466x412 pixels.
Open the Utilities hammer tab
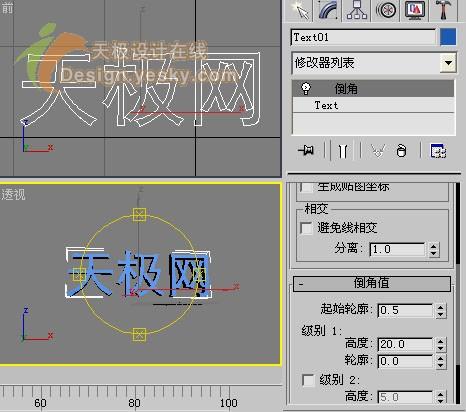443,10
